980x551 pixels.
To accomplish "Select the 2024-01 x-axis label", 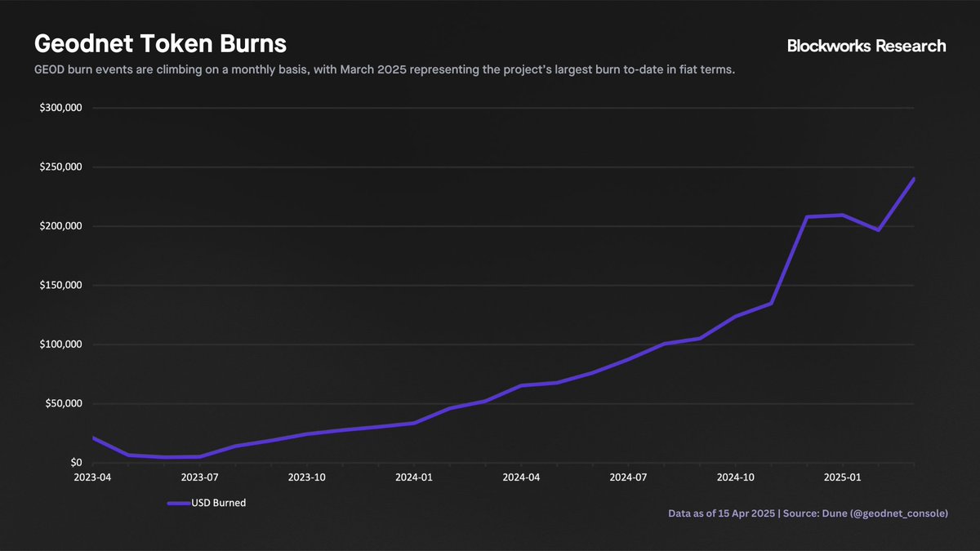I will (415, 477).
